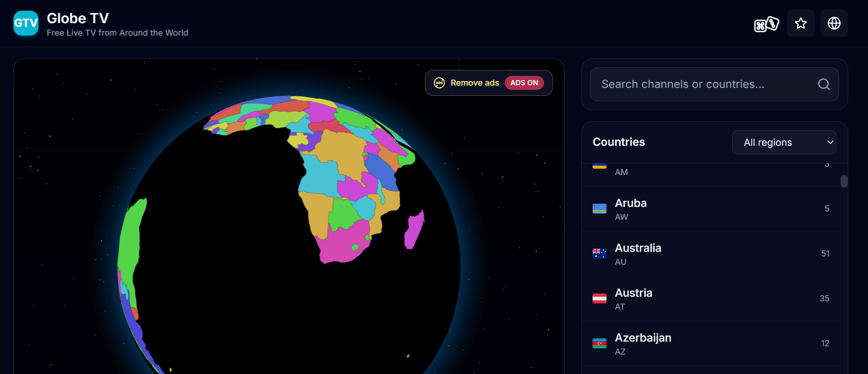Click the globe language icon in header
The height and width of the screenshot is (374, 868).
(x=834, y=24)
